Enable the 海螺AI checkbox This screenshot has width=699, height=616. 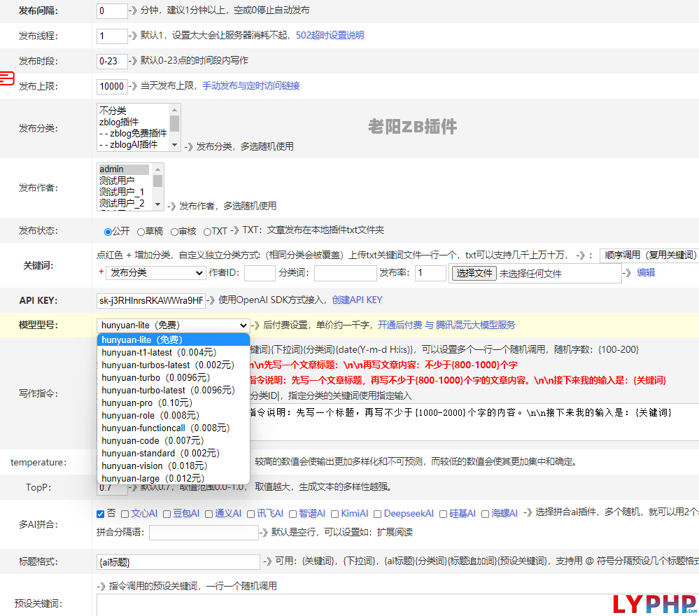click(485, 514)
